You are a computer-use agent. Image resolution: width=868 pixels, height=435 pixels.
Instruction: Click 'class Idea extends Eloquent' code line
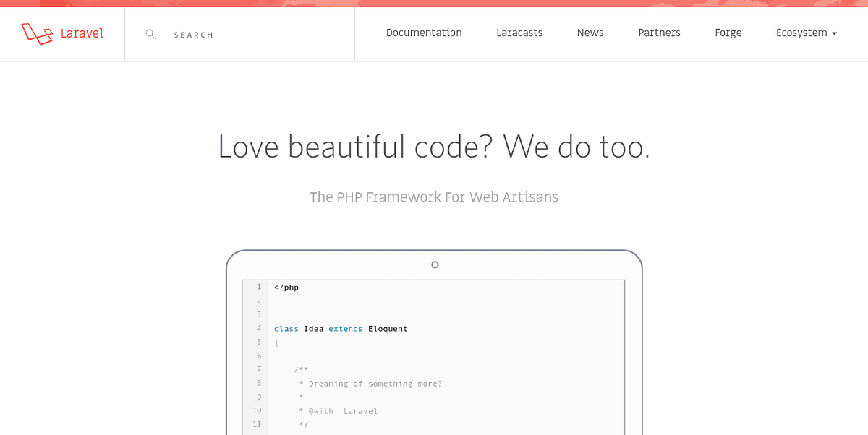click(341, 329)
